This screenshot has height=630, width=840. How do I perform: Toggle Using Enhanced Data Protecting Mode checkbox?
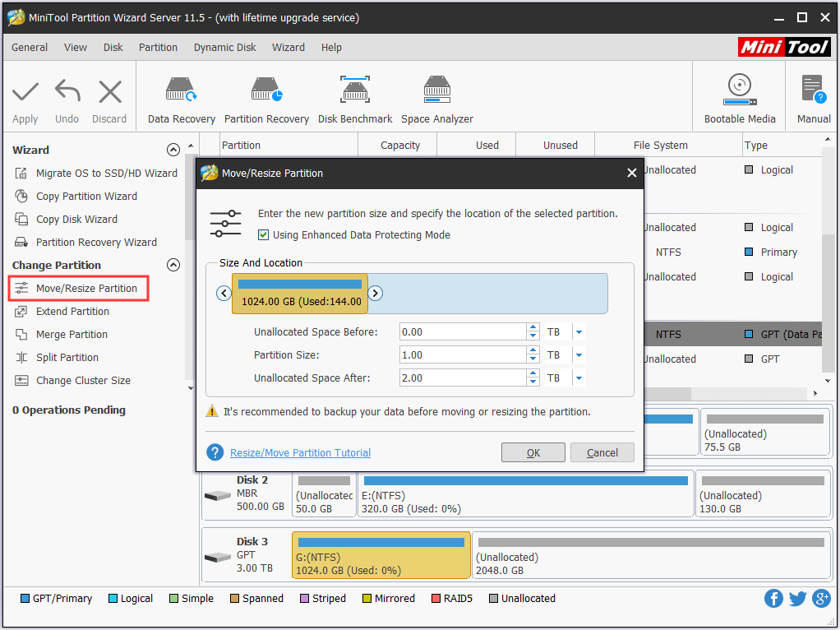(263, 235)
